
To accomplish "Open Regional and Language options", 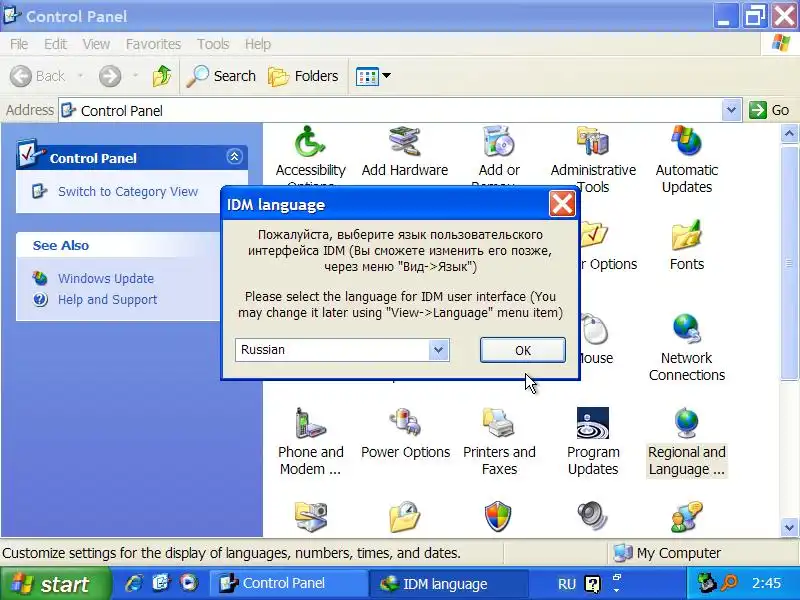I will [687, 442].
